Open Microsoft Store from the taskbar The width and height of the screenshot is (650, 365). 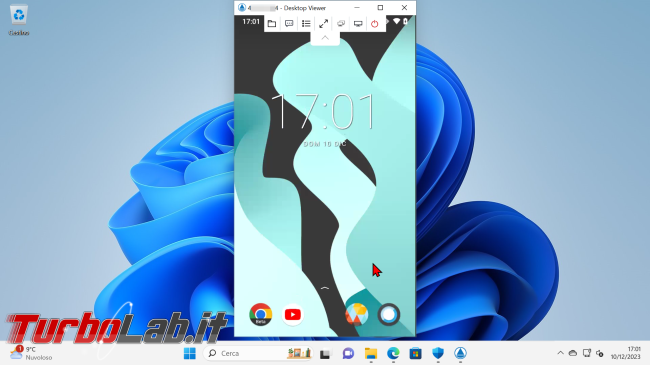point(415,353)
